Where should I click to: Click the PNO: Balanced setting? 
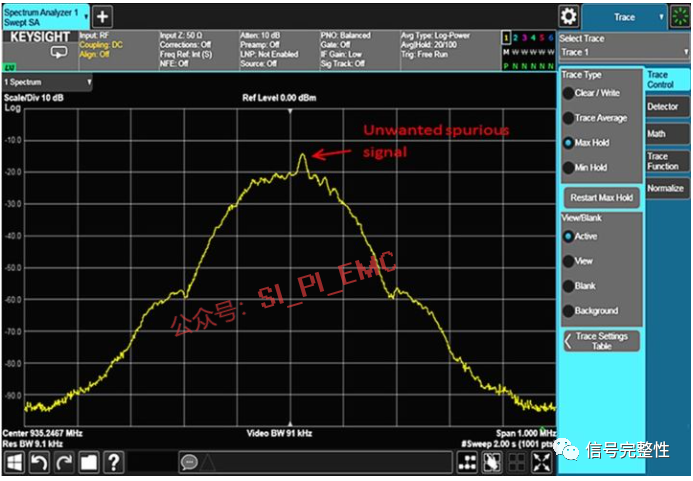click(x=346, y=35)
